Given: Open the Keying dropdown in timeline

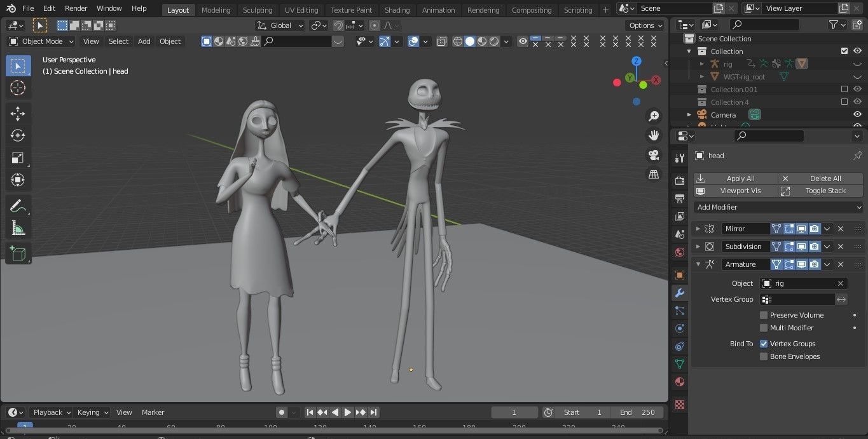Looking at the screenshot, I should click(92, 412).
